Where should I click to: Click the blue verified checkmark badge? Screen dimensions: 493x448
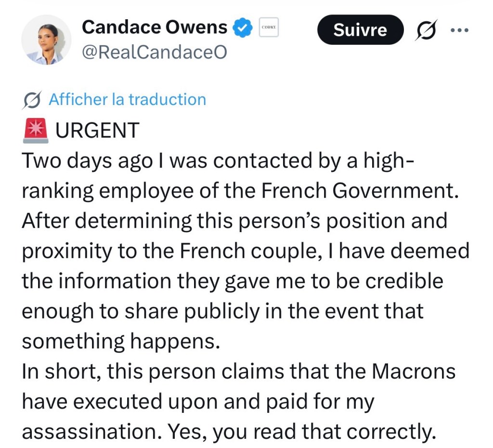coord(243,27)
